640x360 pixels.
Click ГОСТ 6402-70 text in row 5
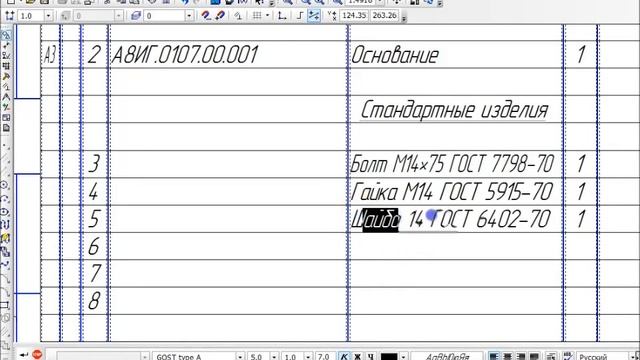pos(491,219)
